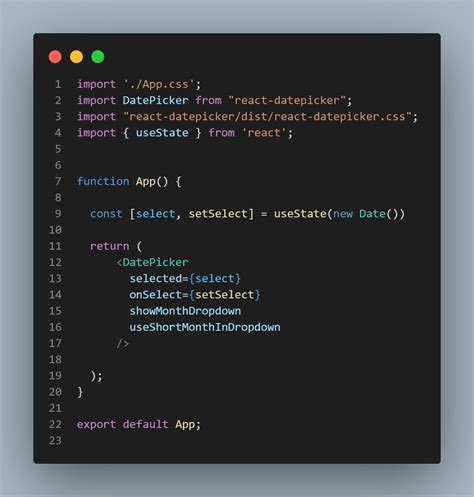Click line number 1 in gutter

(x=58, y=84)
